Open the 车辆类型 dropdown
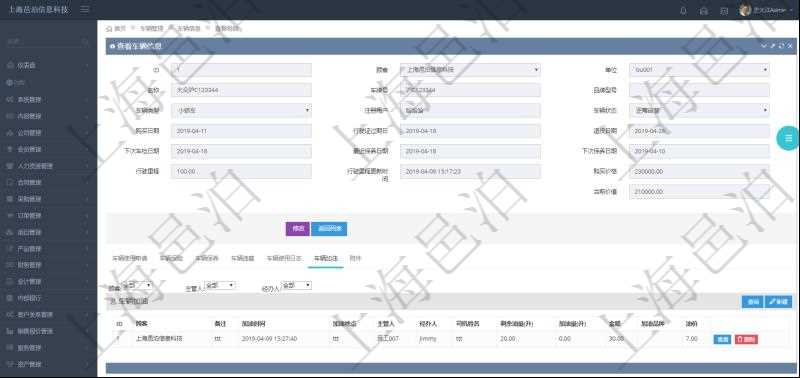 tap(241, 110)
